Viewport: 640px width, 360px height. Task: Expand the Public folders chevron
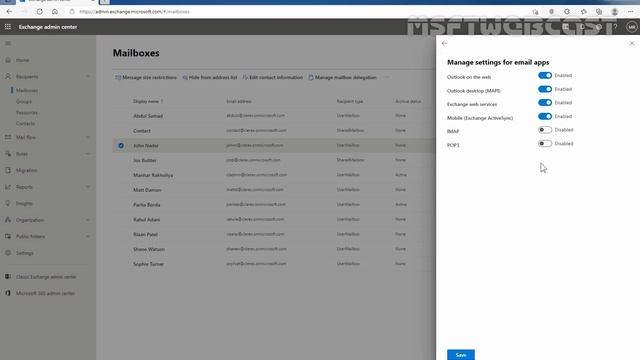pos(88,236)
